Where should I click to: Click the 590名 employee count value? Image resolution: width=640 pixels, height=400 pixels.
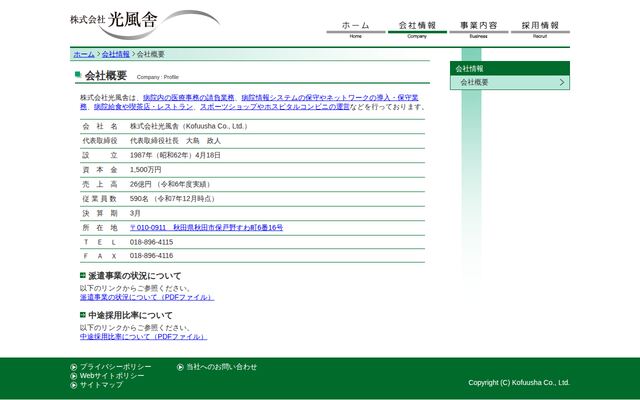click(x=173, y=199)
